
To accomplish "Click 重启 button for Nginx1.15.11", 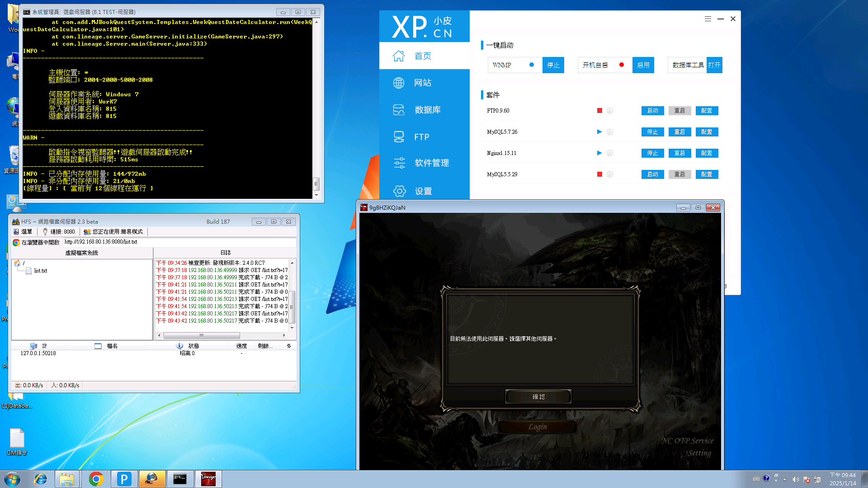I will click(680, 153).
